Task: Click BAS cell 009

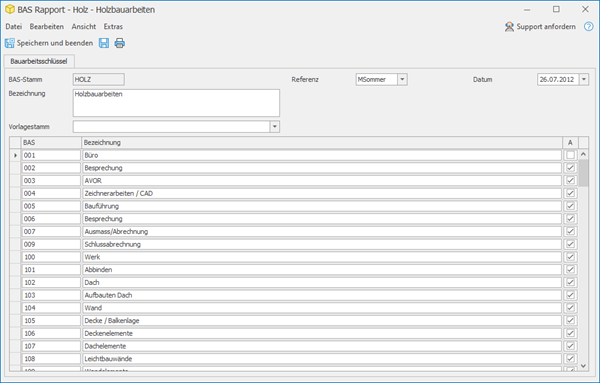Action: (x=51, y=244)
